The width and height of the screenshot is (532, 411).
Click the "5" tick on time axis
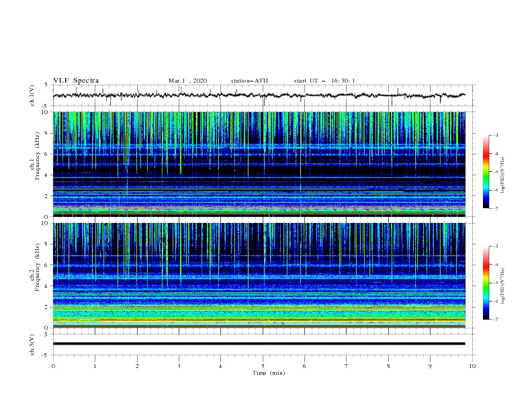(x=263, y=366)
